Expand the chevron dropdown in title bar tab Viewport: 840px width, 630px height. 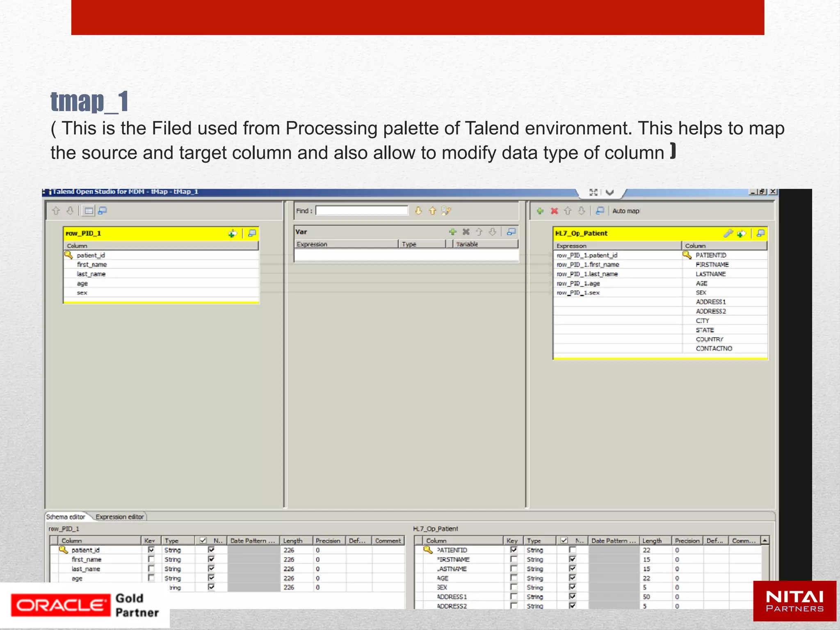pyautogui.click(x=610, y=192)
